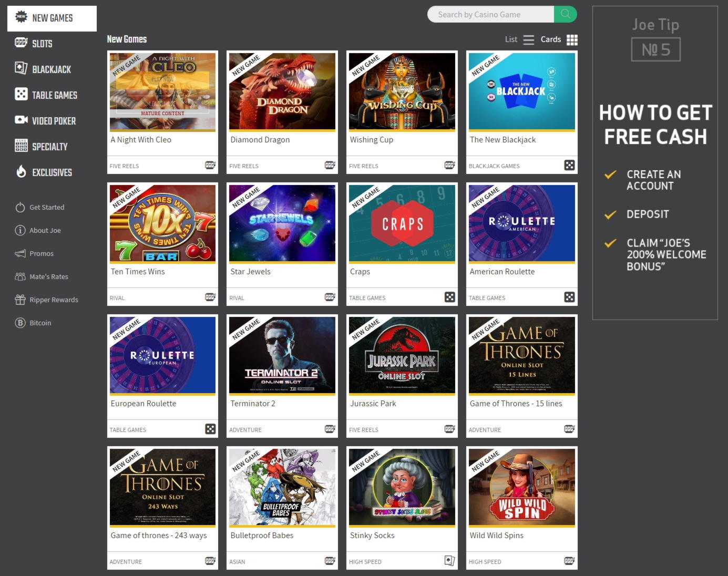Screen dimensions: 728x576
Task: Click the dice icon on The New Blackjack card
Action: (x=569, y=165)
